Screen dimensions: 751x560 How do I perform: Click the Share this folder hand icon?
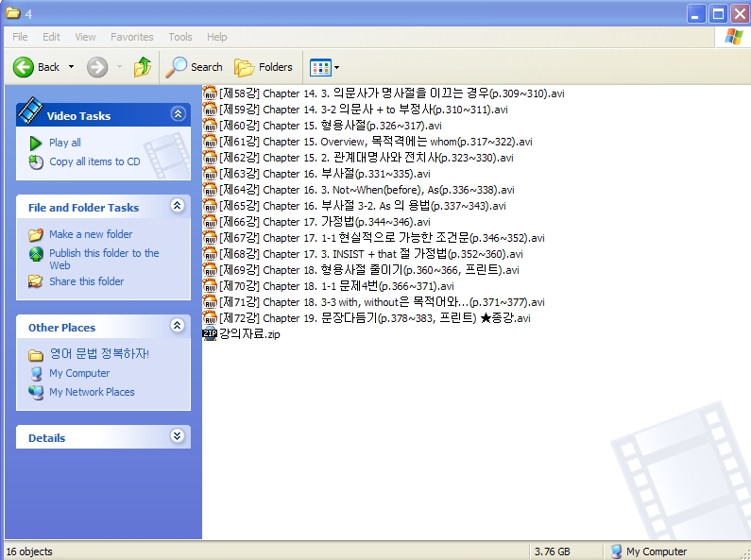pyautogui.click(x=36, y=281)
